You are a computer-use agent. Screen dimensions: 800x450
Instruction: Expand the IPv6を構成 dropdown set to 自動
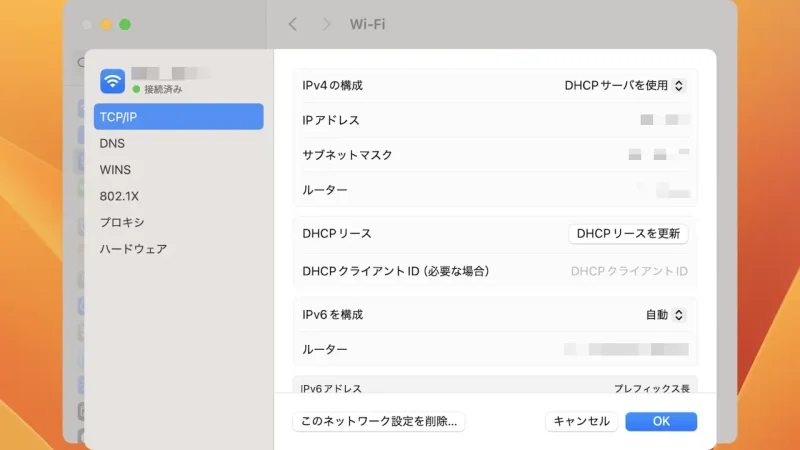click(665, 314)
